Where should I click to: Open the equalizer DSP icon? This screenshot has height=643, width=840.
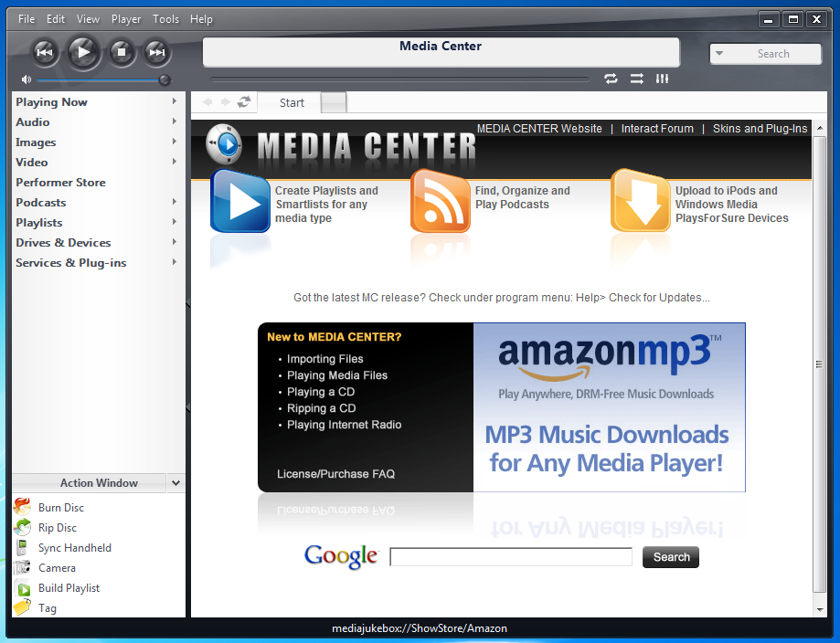pos(662,79)
